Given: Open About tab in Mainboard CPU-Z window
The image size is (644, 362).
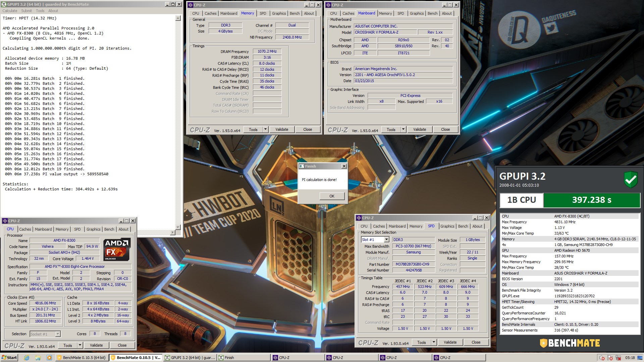Looking at the screenshot, I should click(x=446, y=13).
